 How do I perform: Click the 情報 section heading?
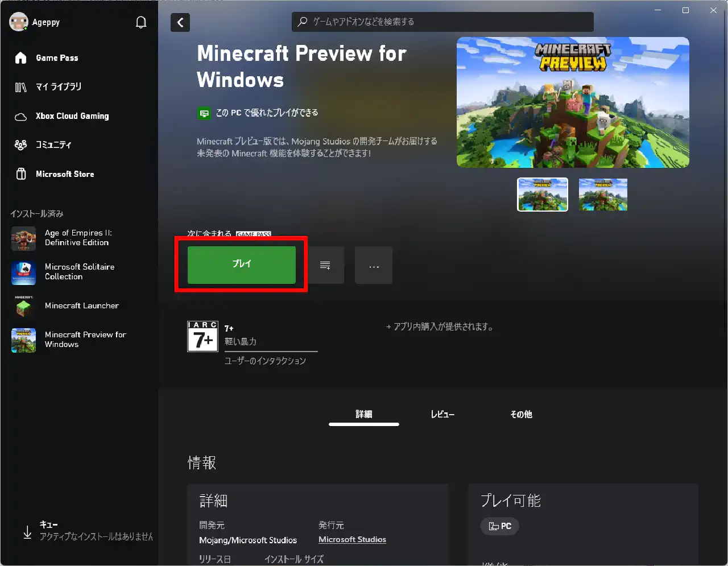(x=202, y=462)
